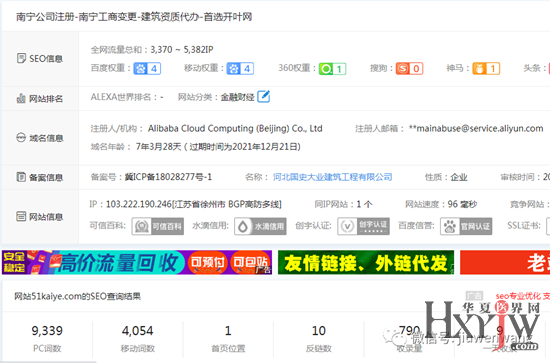Open the 高价流量回收 ad banner
550x363 pixels.
137,262
